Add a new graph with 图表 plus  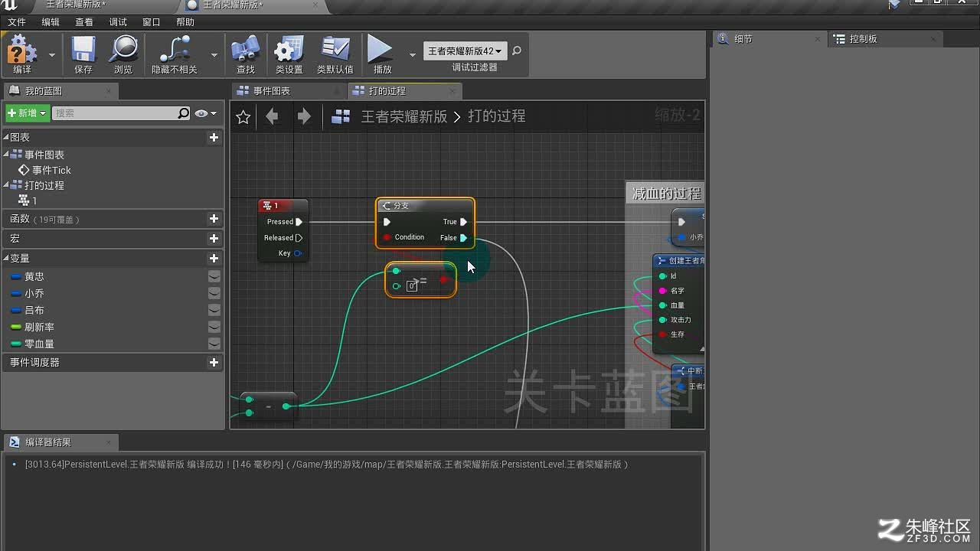[x=214, y=138]
